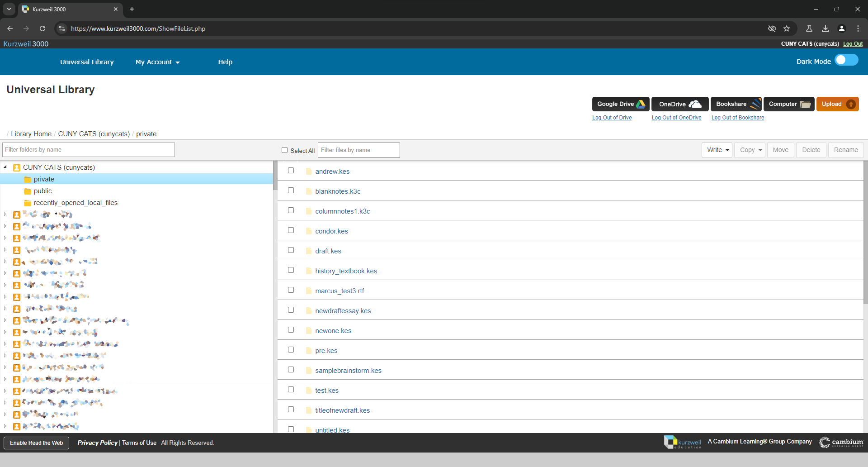Open Bookshare import button

736,104
